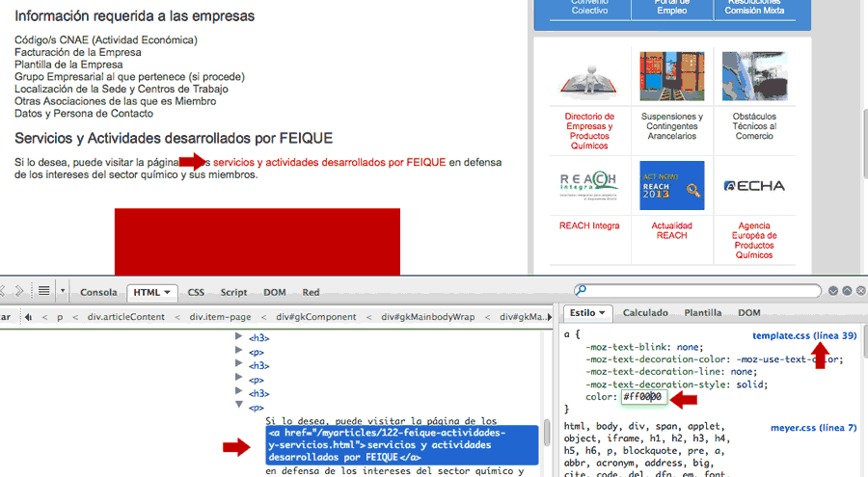
Task: Switch to the CSS tab
Action: pyautogui.click(x=196, y=293)
